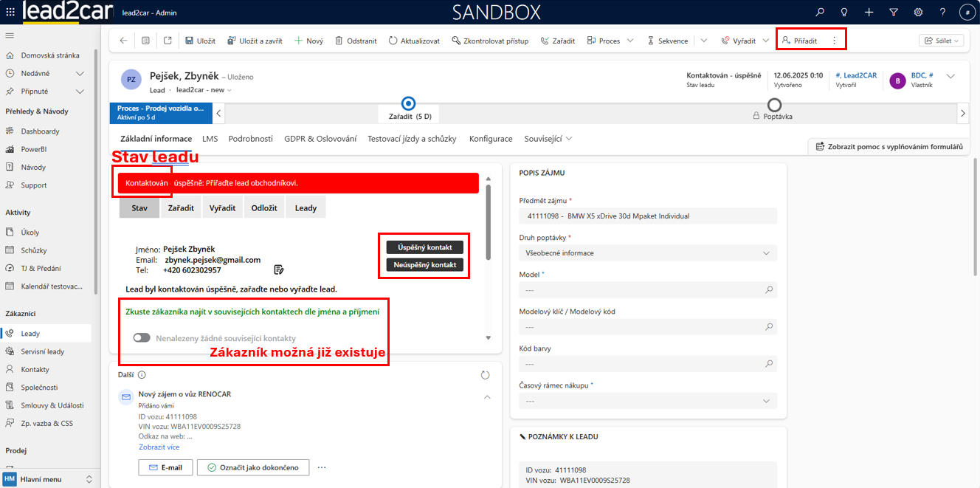Click the back arrow in command bar

point(123,41)
